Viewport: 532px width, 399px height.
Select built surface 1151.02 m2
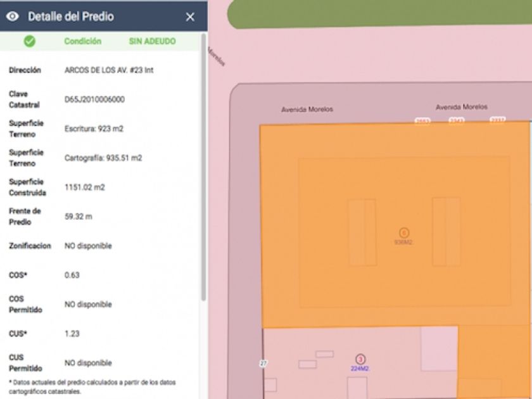coord(85,187)
